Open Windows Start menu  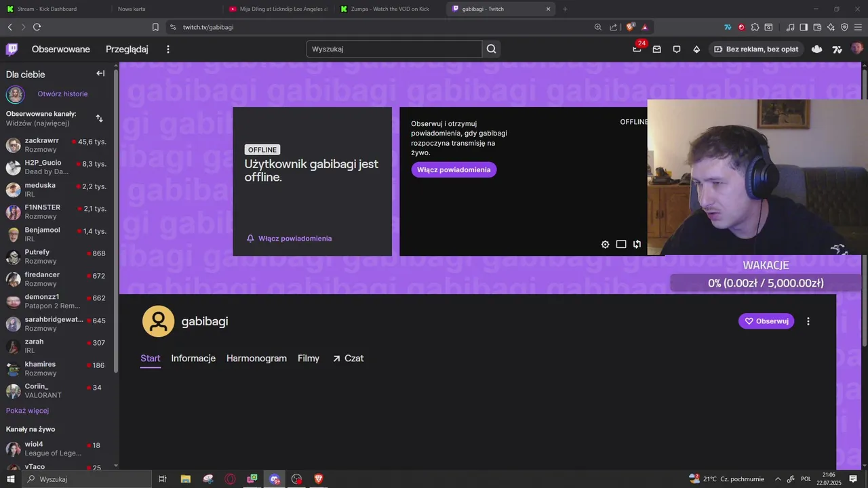tap(10, 479)
